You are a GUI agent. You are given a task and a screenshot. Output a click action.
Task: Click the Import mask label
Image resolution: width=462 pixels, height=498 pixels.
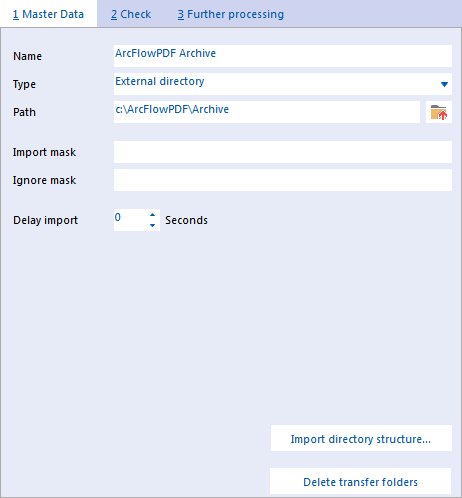tap(44, 152)
